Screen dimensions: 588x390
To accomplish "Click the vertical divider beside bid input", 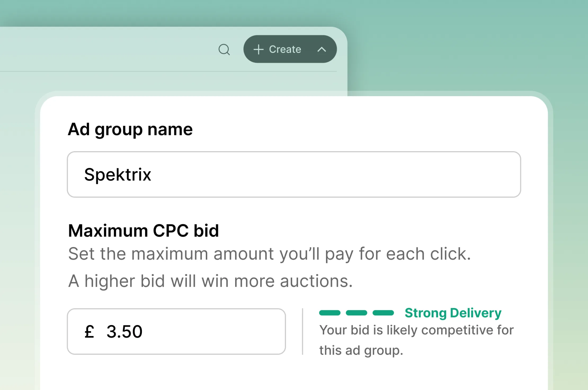I will tap(302, 331).
